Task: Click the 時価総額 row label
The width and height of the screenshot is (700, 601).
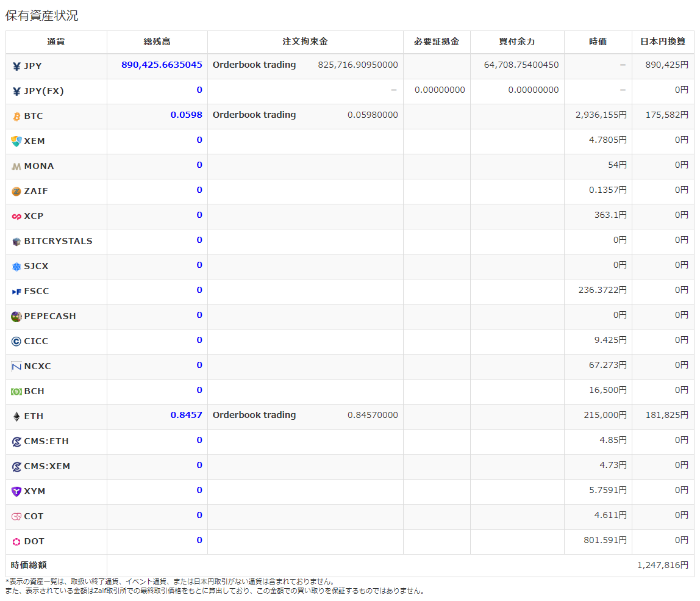Action: (x=29, y=565)
